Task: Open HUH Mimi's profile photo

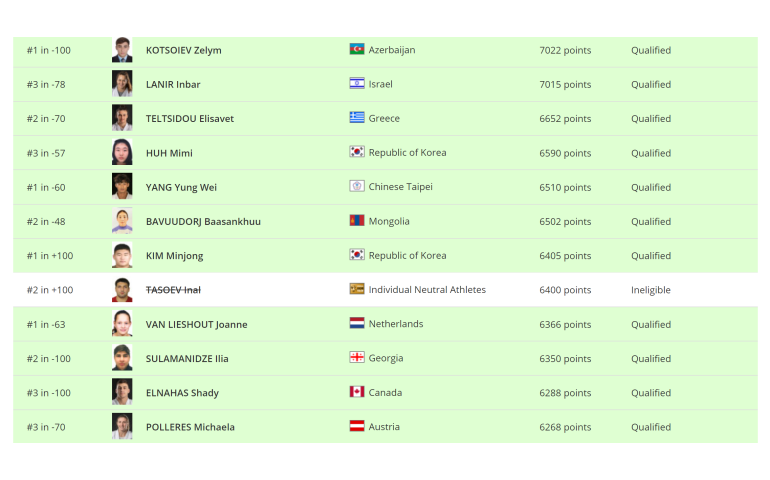Action: pos(122,152)
